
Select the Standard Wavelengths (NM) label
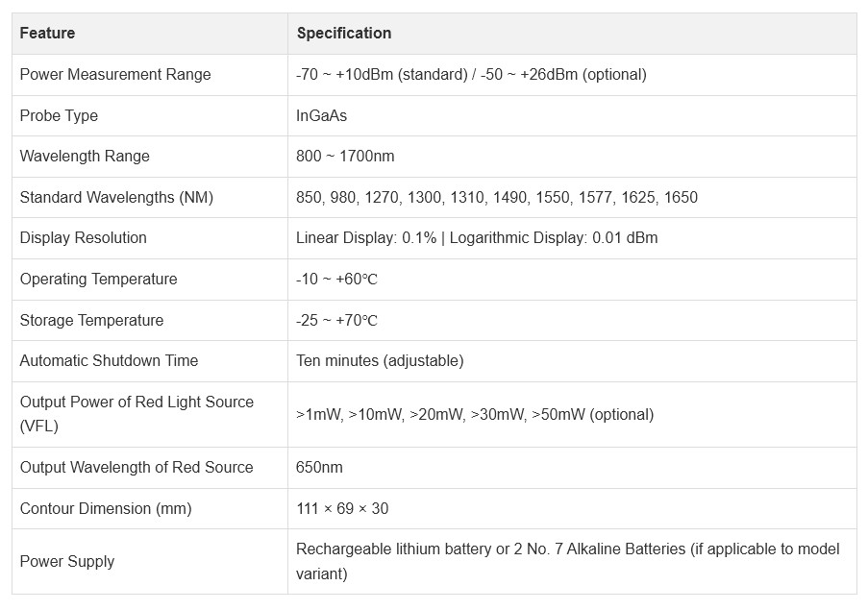(x=116, y=198)
